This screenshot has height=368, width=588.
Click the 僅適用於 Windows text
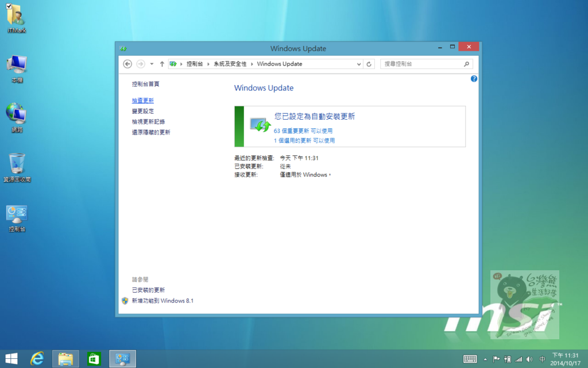point(305,175)
